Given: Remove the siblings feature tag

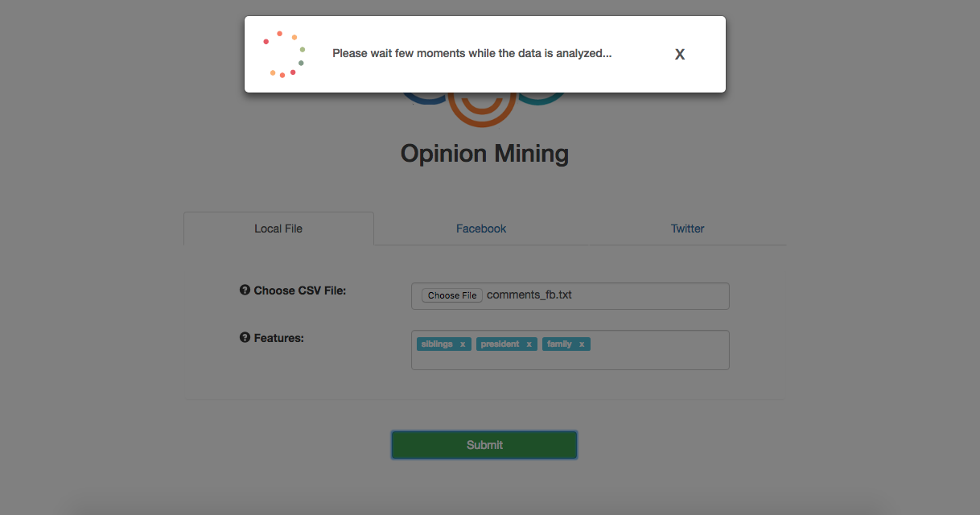Looking at the screenshot, I should pos(463,344).
